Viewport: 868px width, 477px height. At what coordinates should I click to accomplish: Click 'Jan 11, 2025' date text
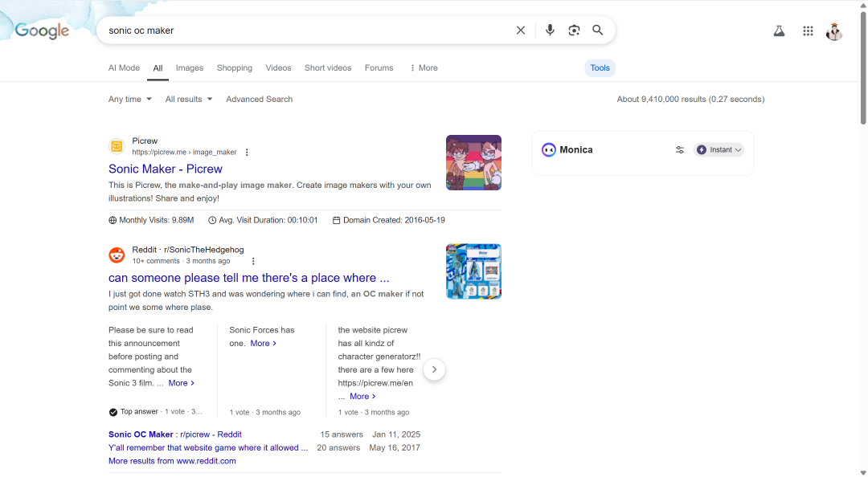[x=395, y=434]
